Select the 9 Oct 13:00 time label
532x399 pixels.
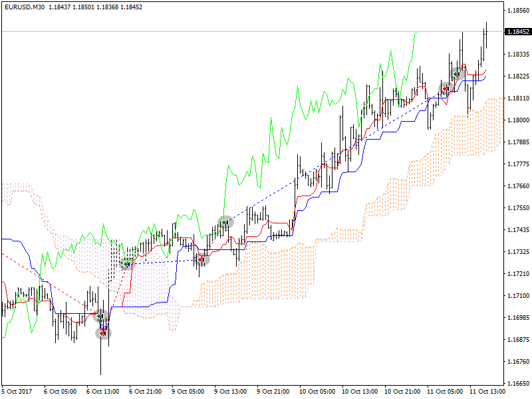pyautogui.click(x=233, y=392)
